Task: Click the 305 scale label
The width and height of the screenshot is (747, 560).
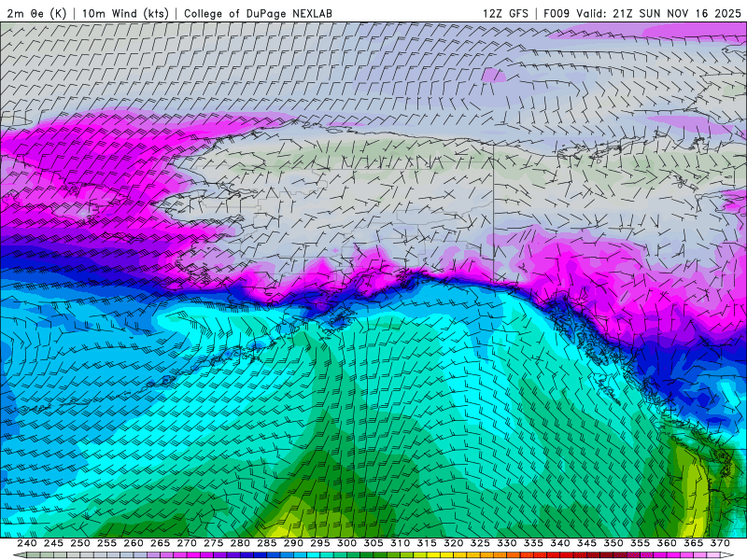Action: click(x=373, y=543)
